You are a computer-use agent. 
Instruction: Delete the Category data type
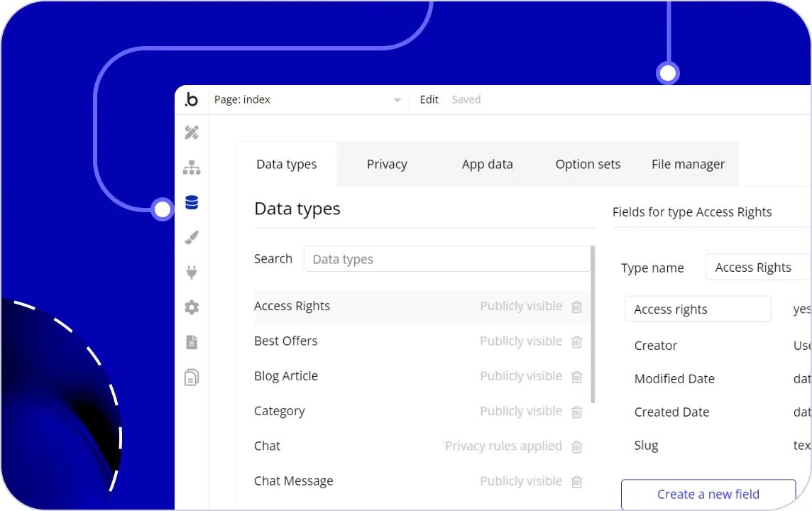(577, 412)
